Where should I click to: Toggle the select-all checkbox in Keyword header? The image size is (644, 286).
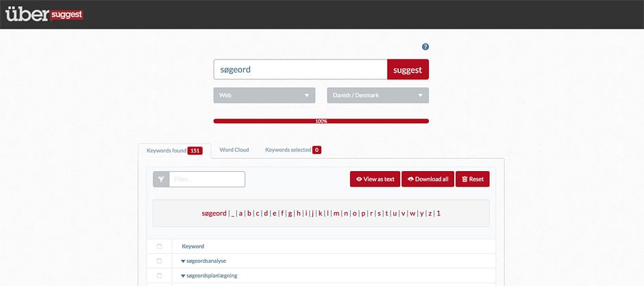click(160, 246)
